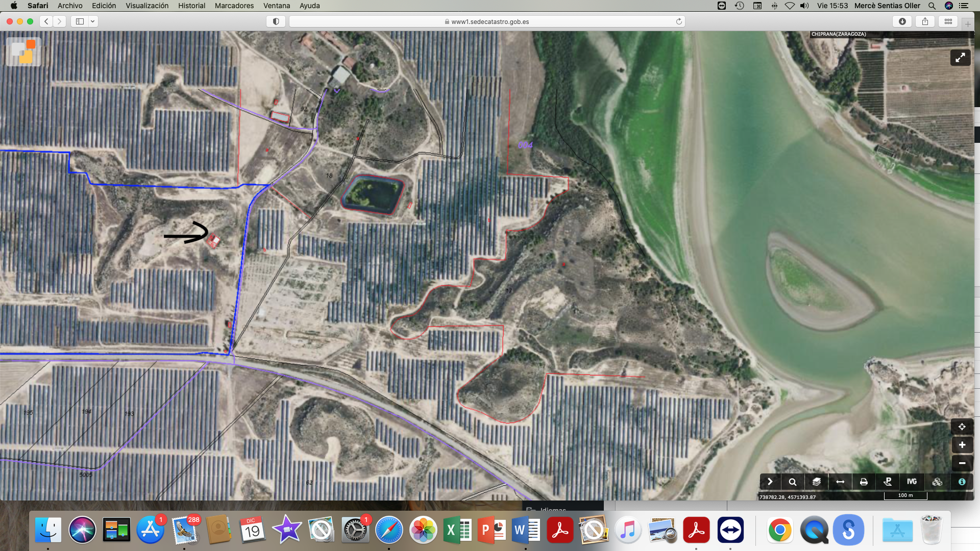Zoom out with the minus button

962,463
